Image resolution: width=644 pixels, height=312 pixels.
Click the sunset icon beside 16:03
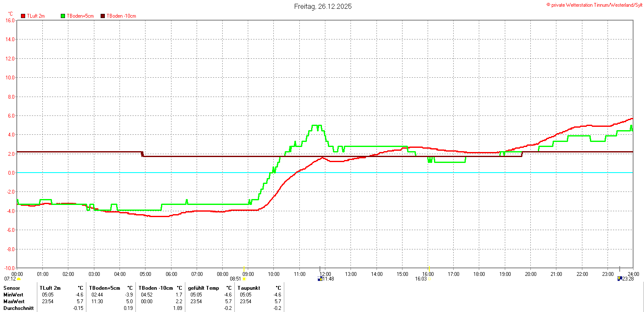[x=429, y=279]
